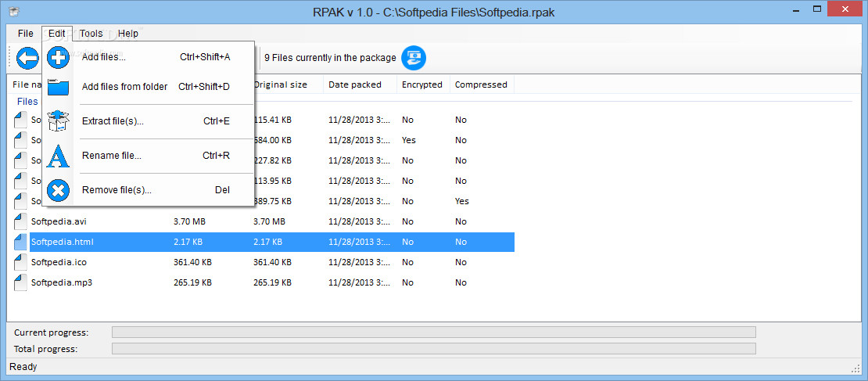Open the Tools menu

[91, 33]
